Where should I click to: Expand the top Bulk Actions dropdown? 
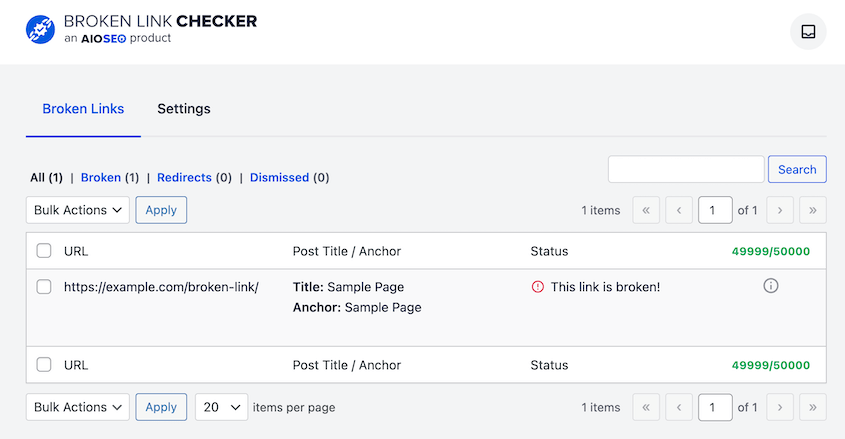(x=78, y=210)
